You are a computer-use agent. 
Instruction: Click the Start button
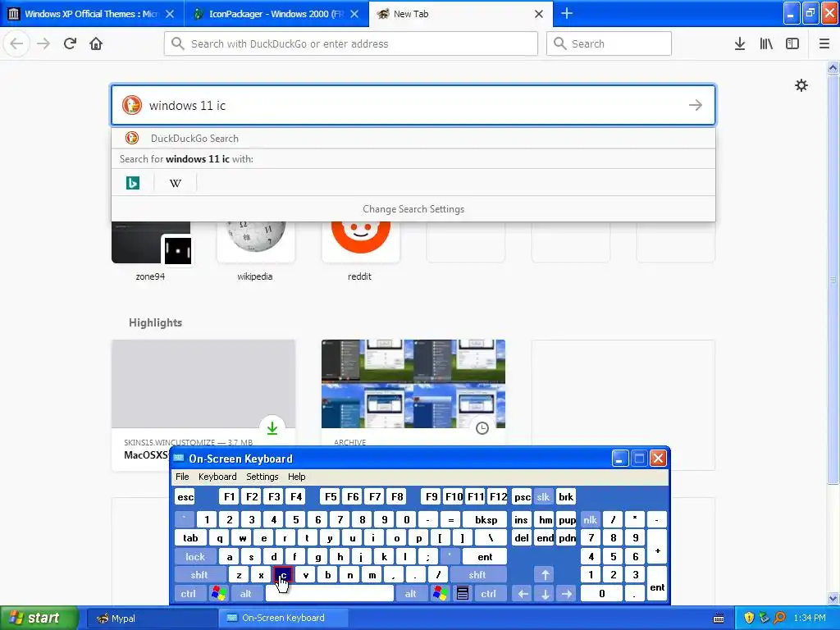pyautogui.click(x=39, y=618)
